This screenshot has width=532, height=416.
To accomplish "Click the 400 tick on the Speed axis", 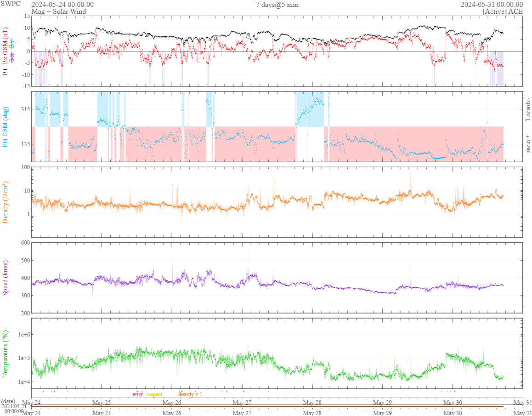I will point(25,278).
